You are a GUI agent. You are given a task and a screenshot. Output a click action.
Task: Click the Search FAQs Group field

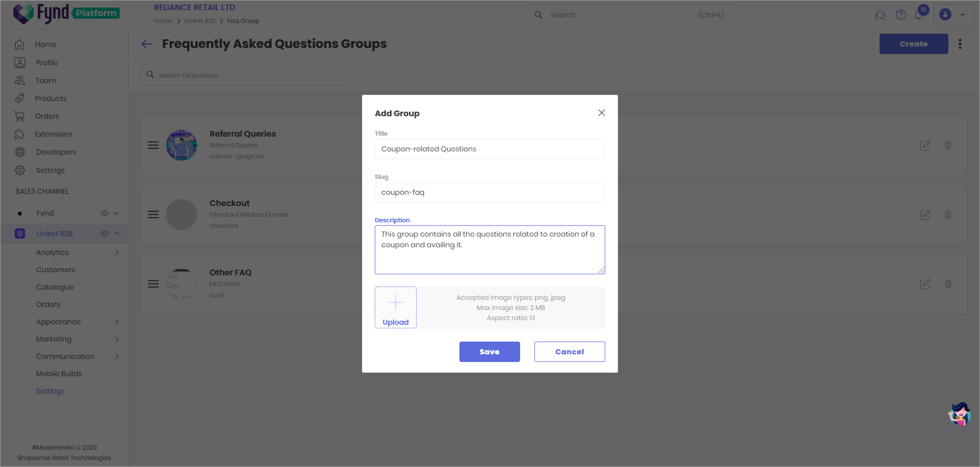(x=243, y=75)
